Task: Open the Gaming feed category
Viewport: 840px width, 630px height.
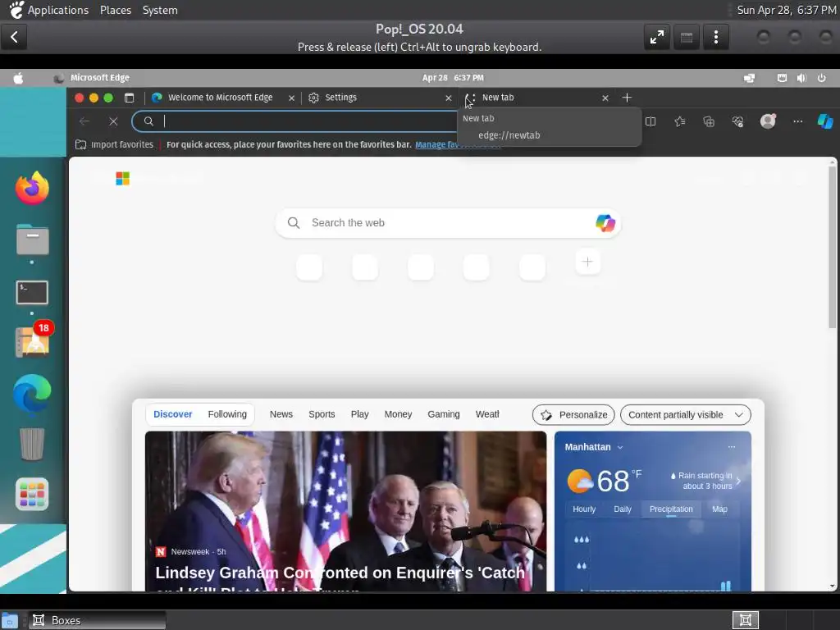Action: (444, 414)
